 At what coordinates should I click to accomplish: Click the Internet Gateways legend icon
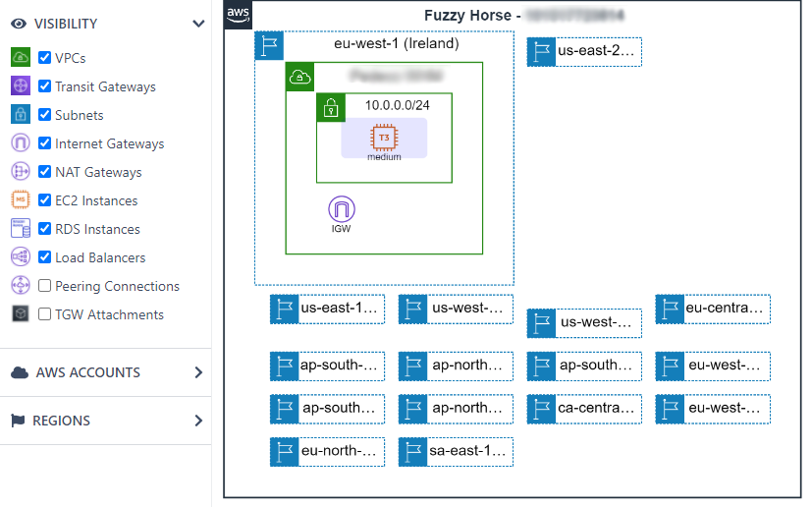pos(21,142)
